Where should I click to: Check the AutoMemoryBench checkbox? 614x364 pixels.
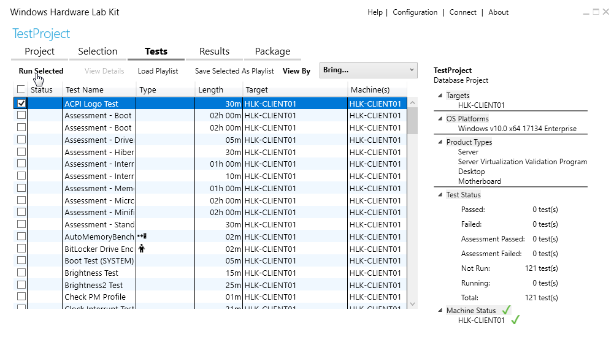click(x=21, y=236)
